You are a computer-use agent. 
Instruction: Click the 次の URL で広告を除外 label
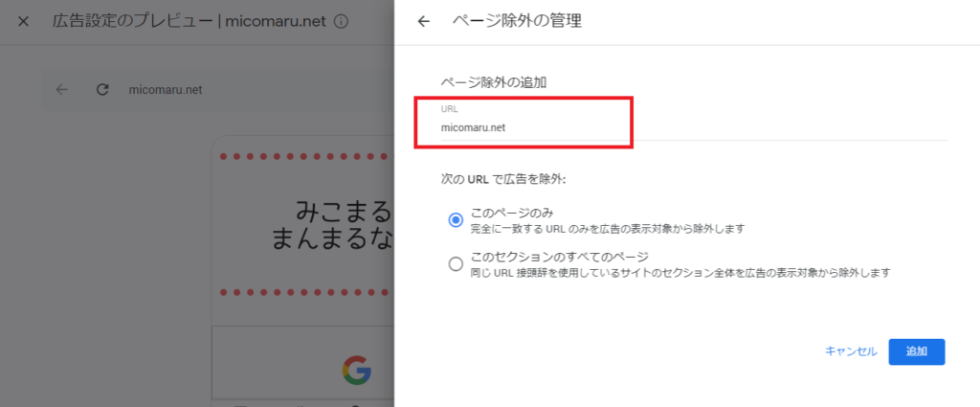(x=503, y=179)
